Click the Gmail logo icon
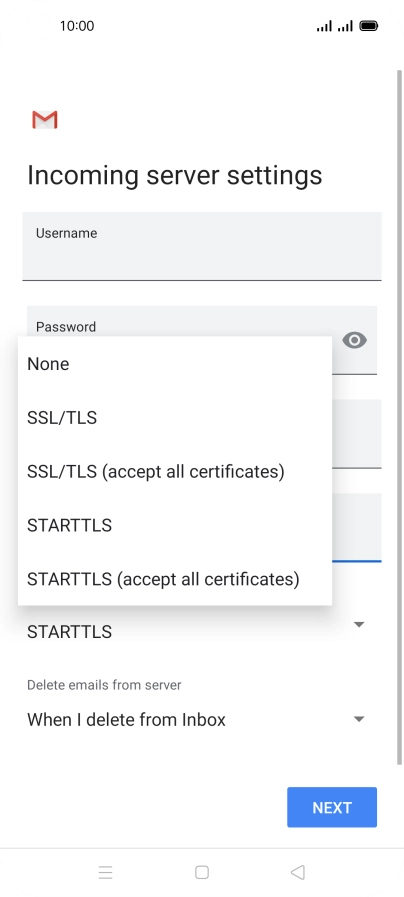Screen dimensions: 404x897 coord(45,120)
